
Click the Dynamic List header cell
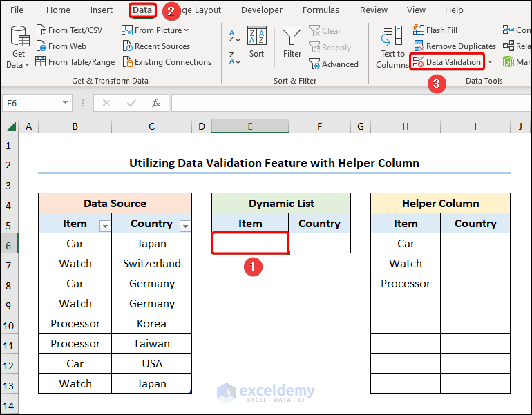pos(281,203)
